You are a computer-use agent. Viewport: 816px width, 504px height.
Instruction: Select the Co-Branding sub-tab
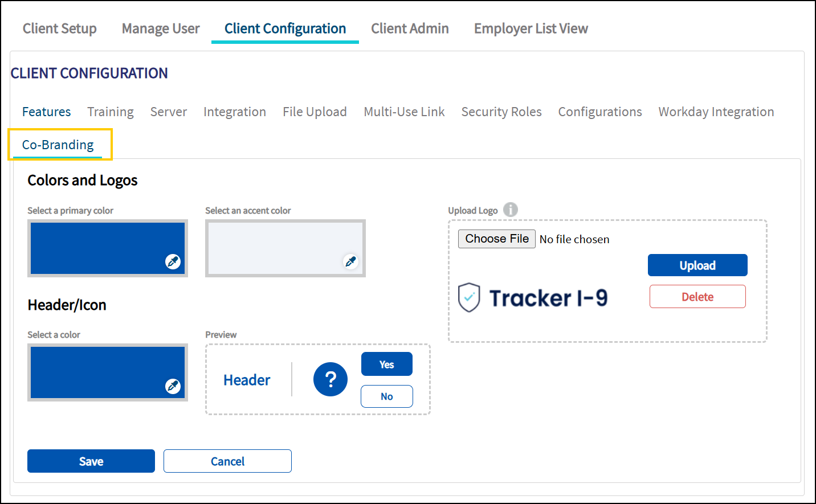click(x=58, y=145)
